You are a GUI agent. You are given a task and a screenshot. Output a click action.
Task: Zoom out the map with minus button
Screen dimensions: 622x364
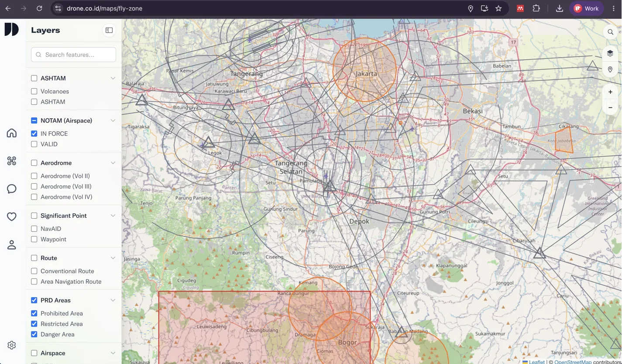[x=610, y=107]
